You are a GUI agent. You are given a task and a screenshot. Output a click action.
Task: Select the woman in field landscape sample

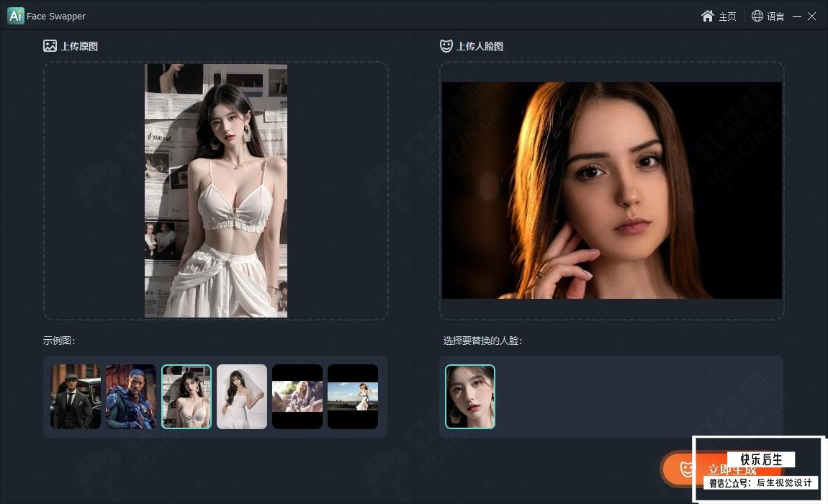coord(353,396)
